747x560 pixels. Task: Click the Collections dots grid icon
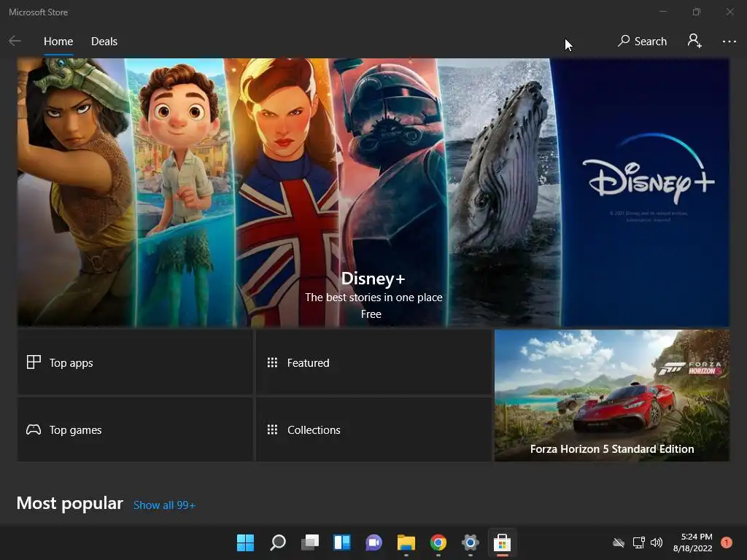click(x=272, y=429)
